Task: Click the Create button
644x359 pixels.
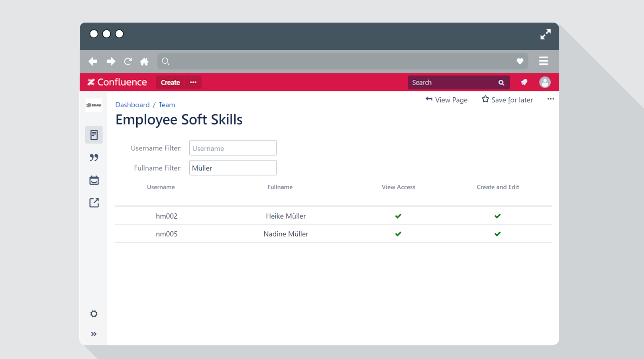Action: (x=170, y=82)
